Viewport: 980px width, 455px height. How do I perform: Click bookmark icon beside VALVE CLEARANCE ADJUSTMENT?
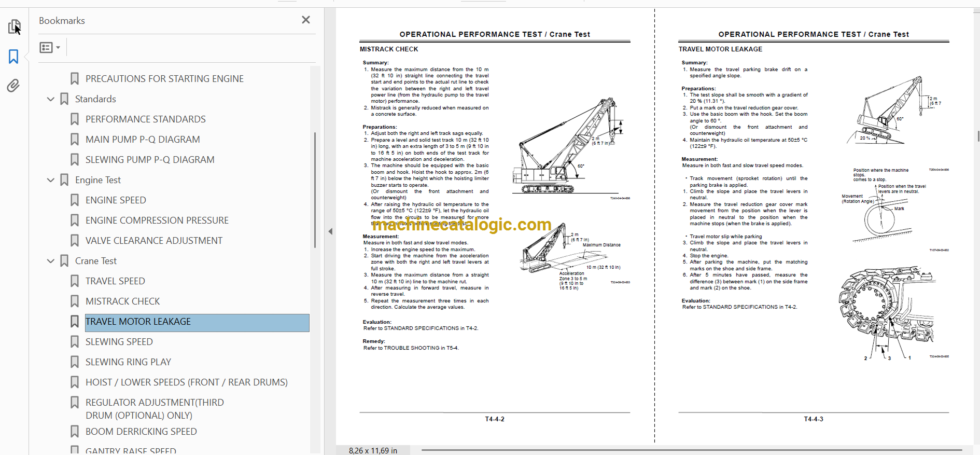75,241
